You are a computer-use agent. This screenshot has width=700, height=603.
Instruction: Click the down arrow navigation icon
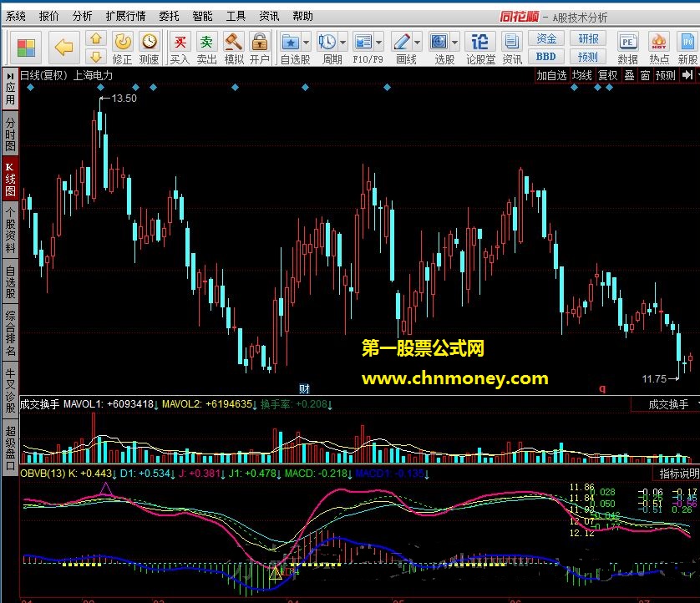(x=95, y=57)
